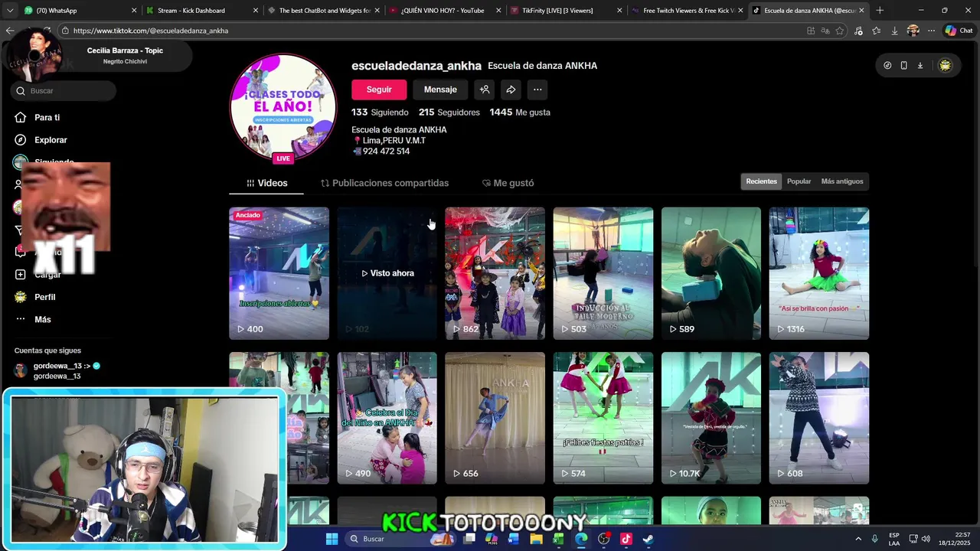Click the add-friend icon next to Mensaje
Screen dimensions: 980x551
click(x=485, y=90)
